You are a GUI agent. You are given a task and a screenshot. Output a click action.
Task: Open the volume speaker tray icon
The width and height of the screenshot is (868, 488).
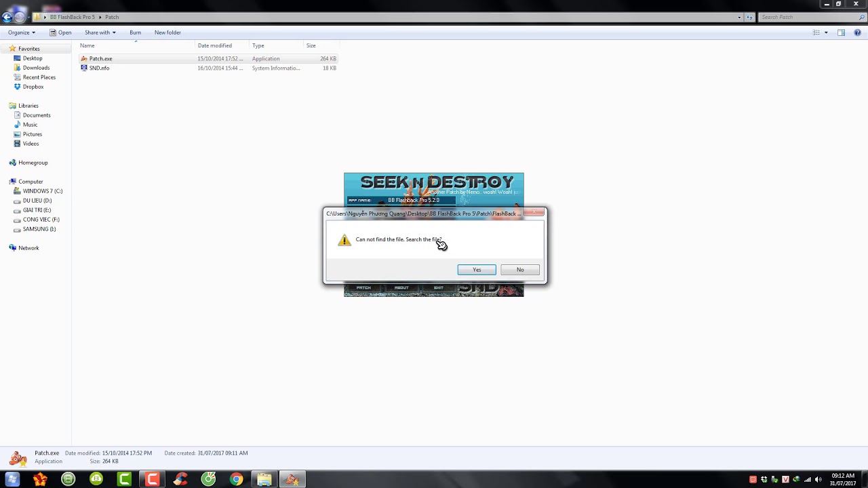coord(818,480)
